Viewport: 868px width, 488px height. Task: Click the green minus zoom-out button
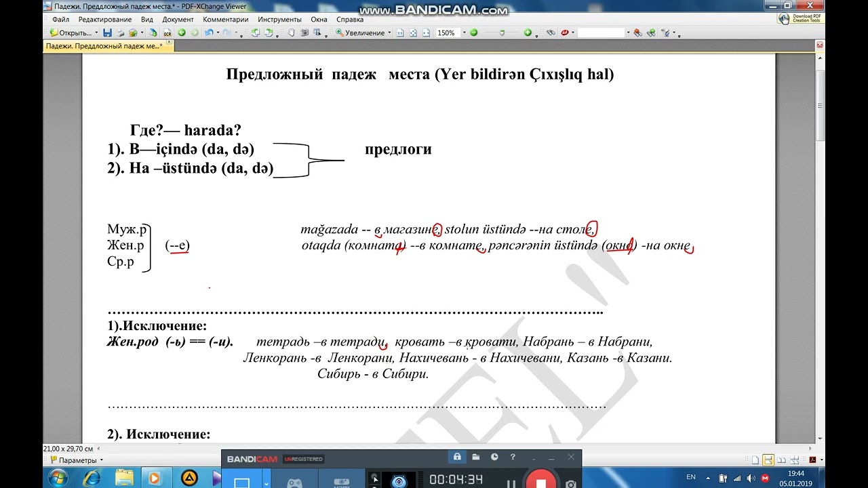473,33
